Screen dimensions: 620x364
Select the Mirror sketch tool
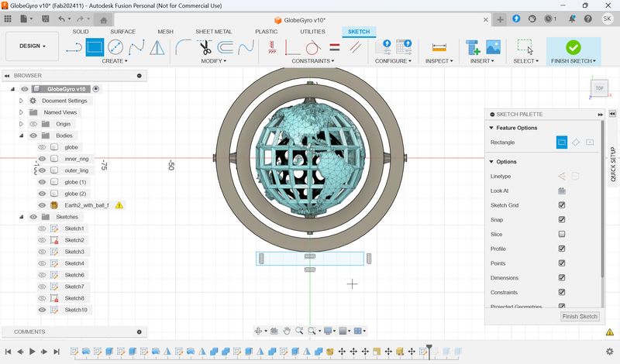coord(157,47)
